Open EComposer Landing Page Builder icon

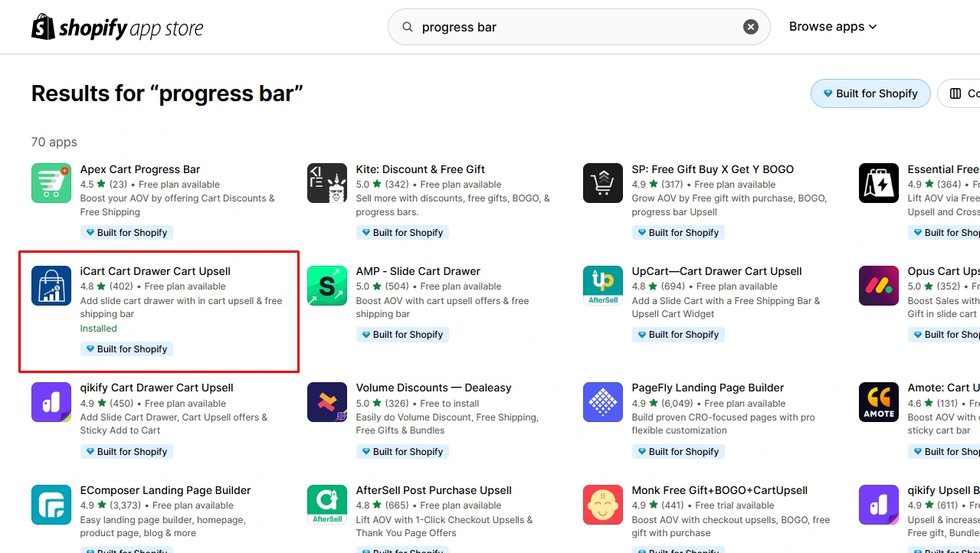[x=51, y=505]
